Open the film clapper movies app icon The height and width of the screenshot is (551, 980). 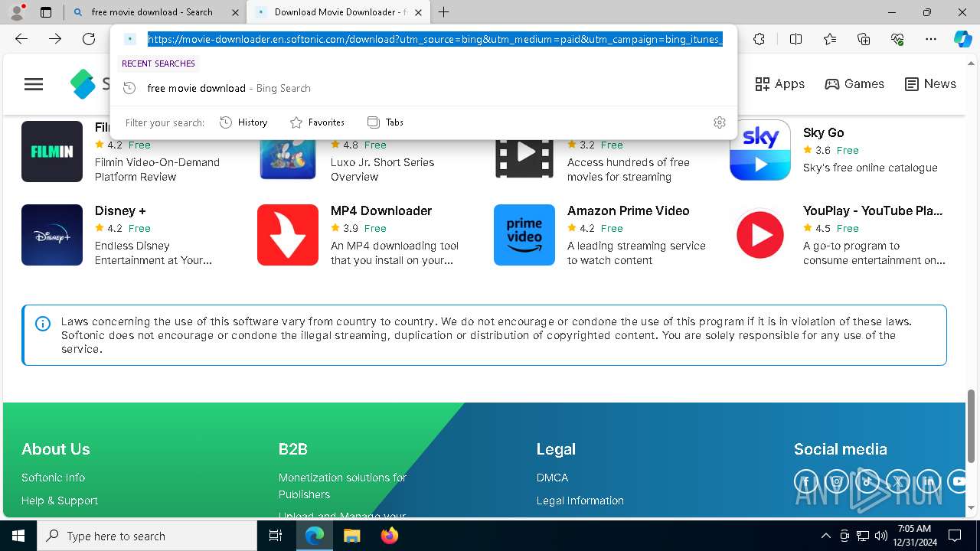[524, 158]
